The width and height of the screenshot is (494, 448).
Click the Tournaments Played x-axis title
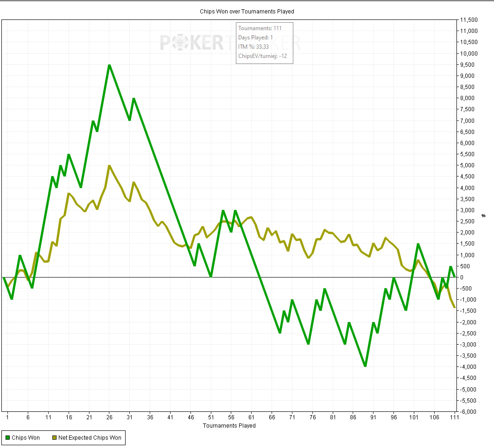pos(229,425)
